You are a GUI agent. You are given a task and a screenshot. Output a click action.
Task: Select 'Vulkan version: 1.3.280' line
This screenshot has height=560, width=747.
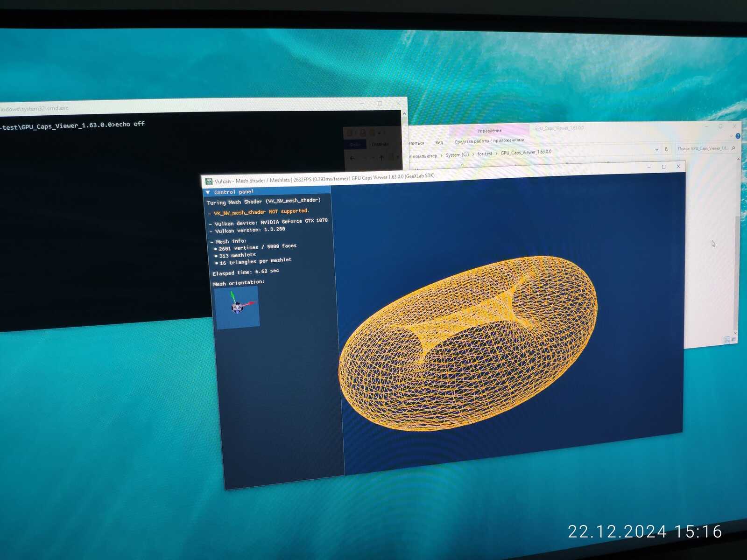point(247,230)
